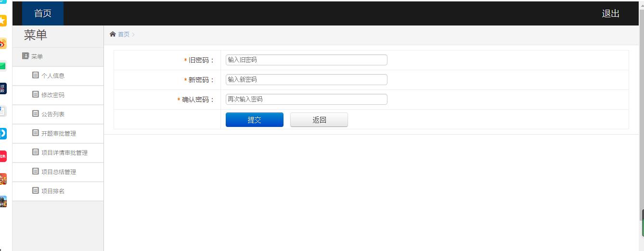
Task: Click the 旧密码 field label
Action: [199, 60]
